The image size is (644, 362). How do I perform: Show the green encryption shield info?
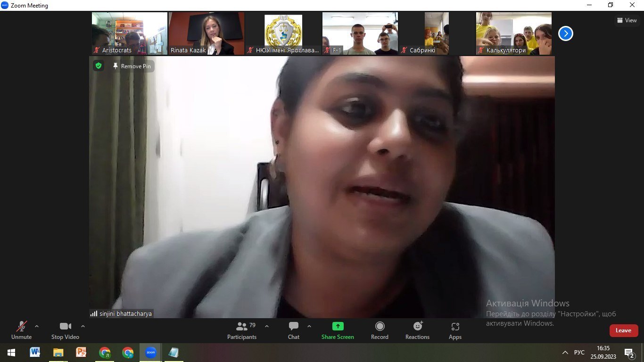(99, 66)
